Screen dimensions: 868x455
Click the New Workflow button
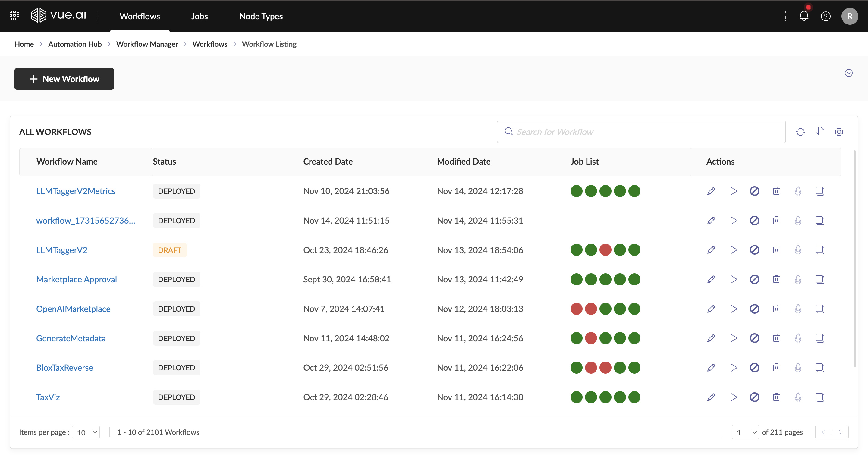click(64, 79)
